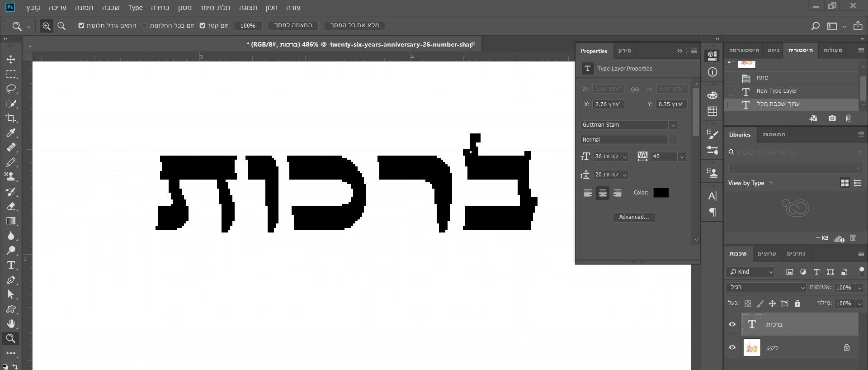Open the Character panel icon
Image resolution: width=868 pixels, height=370 pixels.
(712, 196)
